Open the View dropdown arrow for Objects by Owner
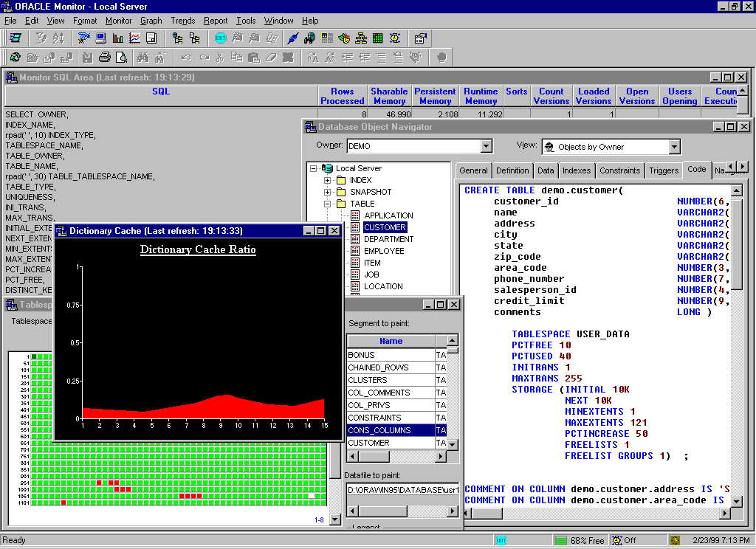 pos(675,147)
